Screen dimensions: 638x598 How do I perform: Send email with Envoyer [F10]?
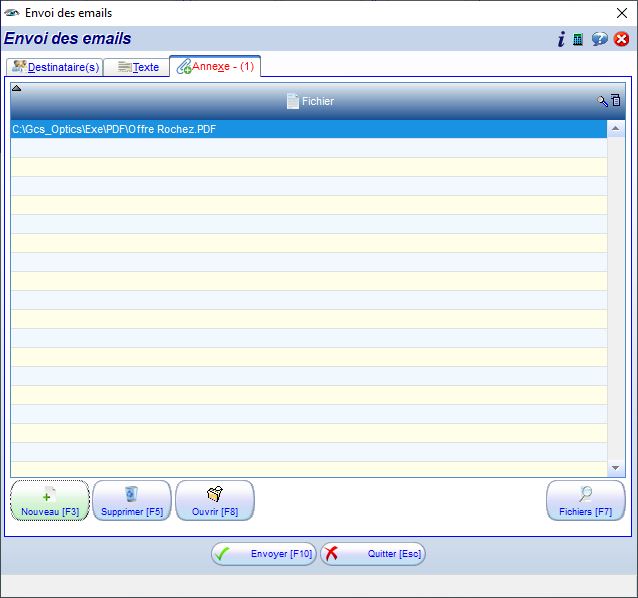[264, 554]
